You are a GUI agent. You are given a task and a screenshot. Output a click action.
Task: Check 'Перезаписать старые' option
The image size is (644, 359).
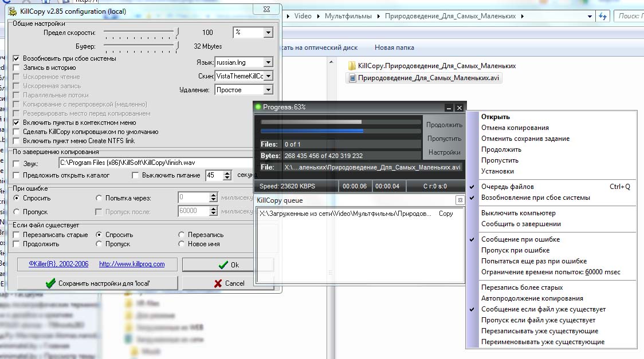pyautogui.click(x=16, y=235)
